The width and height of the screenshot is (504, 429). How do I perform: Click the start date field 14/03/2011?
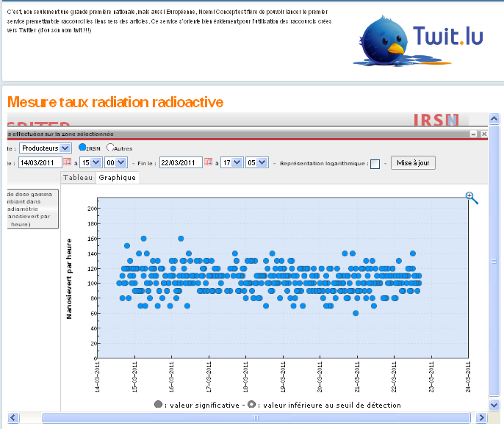coord(40,162)
